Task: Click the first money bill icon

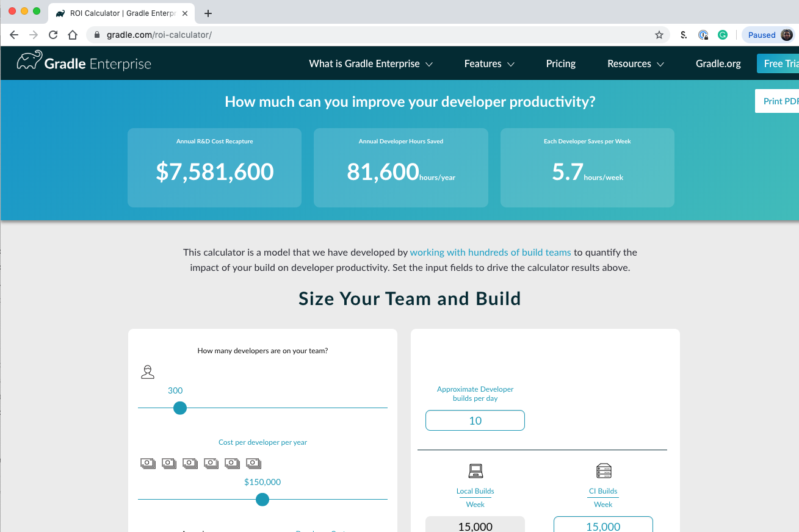Action: (x=148, y=464)
